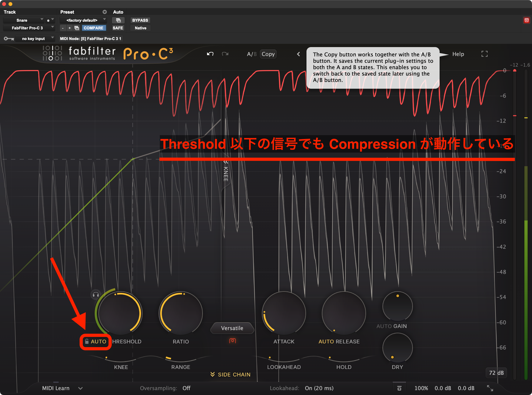Toggle the BYPASS button

click(140, 20)
